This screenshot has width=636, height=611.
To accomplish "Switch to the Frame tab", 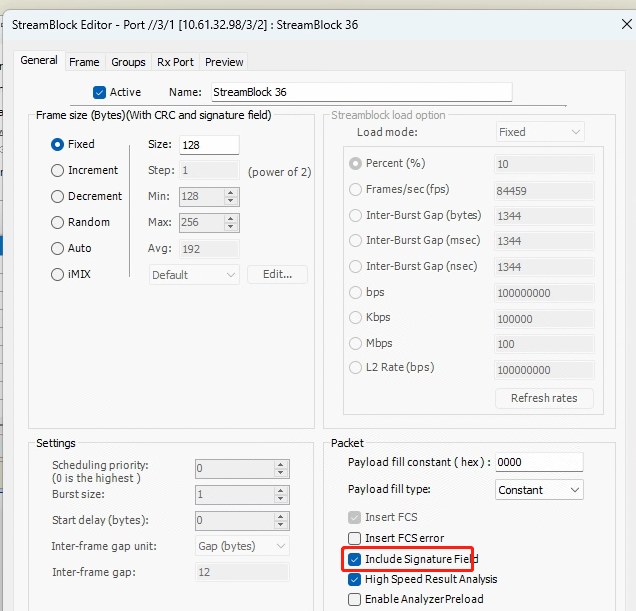I will [84, 62].
